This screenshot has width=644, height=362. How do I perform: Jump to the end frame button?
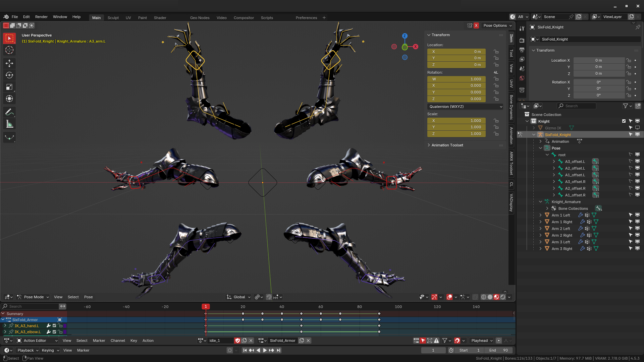(278, 350)
